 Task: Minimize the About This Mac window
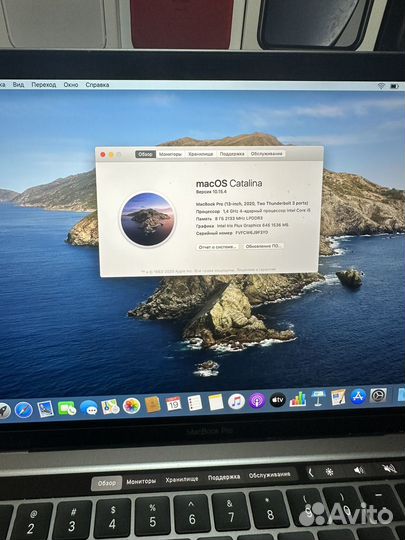point(111,155)
